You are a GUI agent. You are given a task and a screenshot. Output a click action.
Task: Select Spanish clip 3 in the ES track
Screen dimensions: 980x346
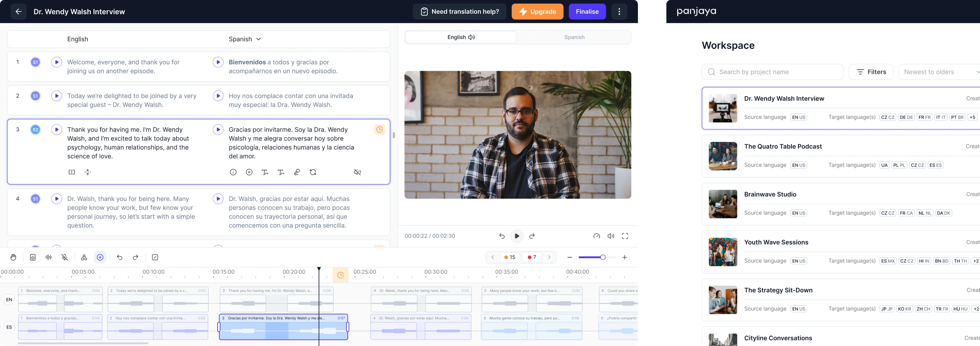[x=283, y=327]
